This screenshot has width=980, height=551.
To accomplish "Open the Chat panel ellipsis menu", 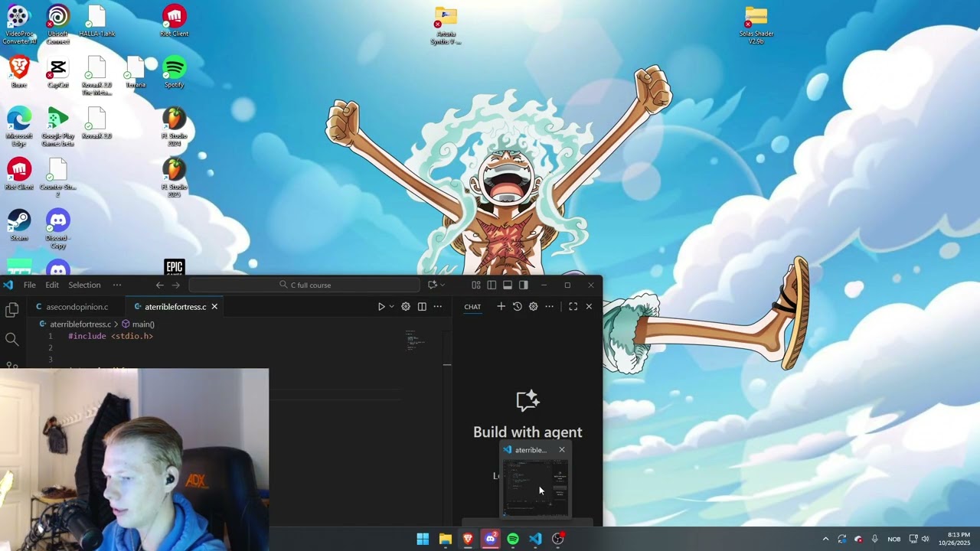I will [549, 306].
